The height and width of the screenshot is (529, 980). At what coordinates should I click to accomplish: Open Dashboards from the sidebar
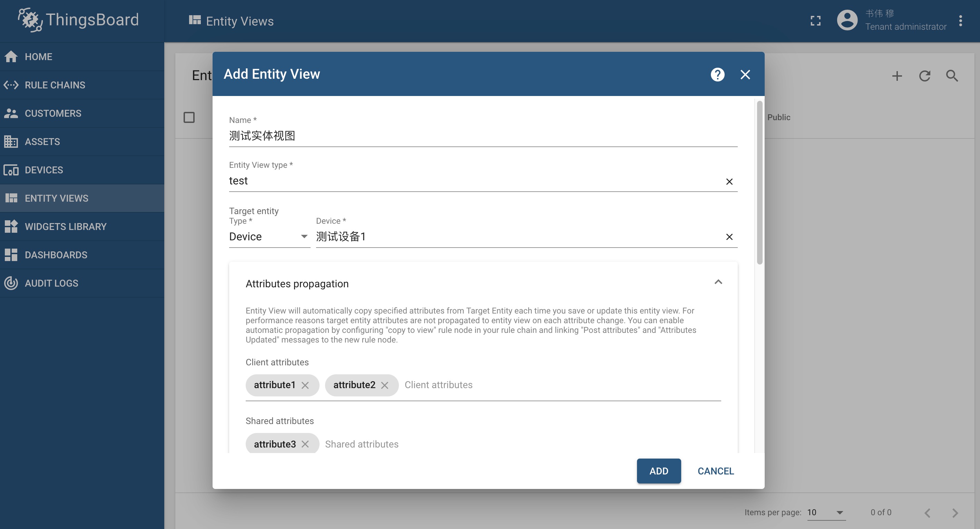click(x=56, y=255)
